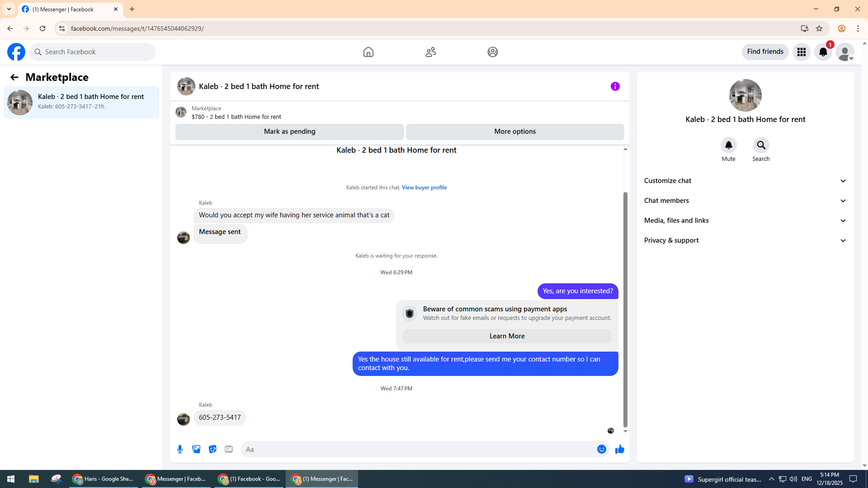Click Find friends button
This screenshot has width=868, height=488.
pos(765,52)
